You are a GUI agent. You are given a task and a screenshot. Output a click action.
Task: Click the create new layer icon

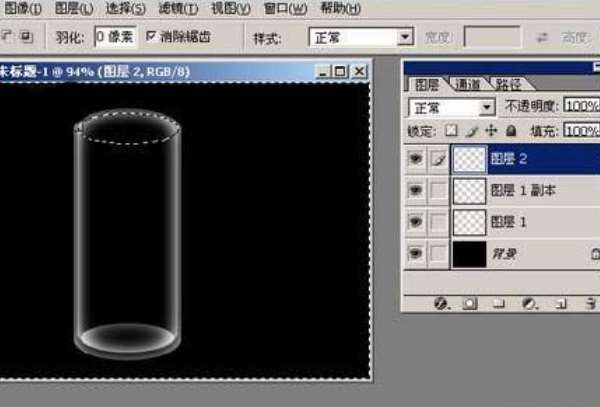pyautogui.click(x=561, y=304)
